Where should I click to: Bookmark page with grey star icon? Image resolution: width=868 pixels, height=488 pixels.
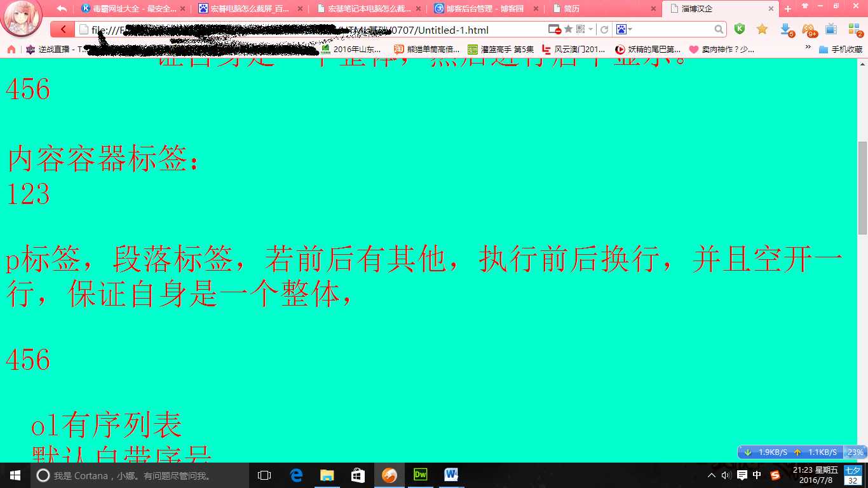pyautogui.click(x=568, y=29)
